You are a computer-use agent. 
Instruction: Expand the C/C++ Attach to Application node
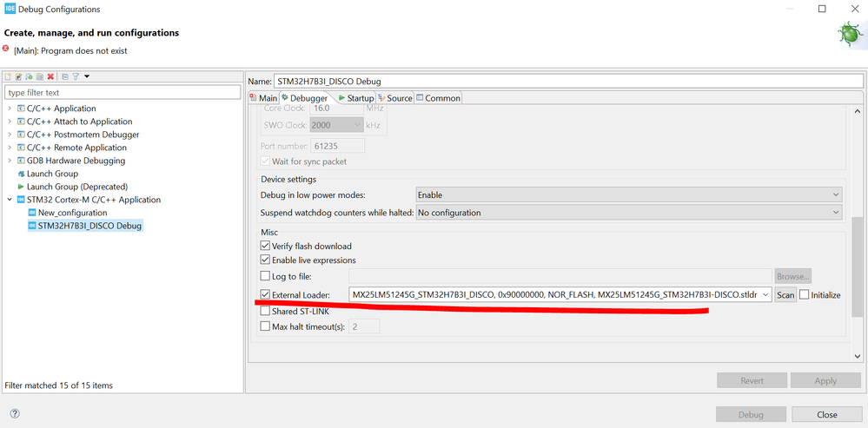point(10,122)
